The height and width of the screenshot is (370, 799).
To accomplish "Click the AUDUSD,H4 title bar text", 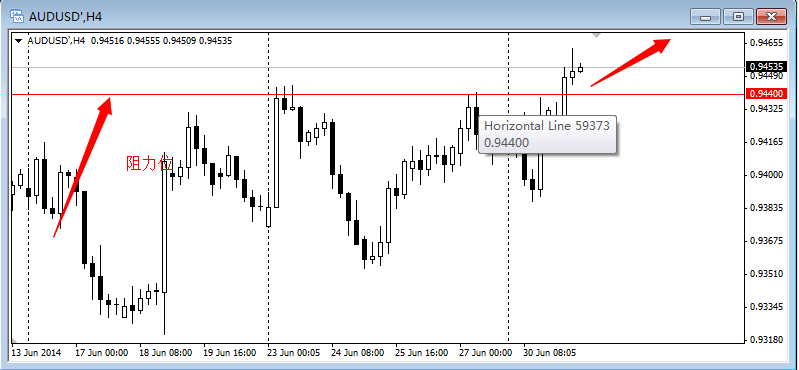I will pos(66,16).
